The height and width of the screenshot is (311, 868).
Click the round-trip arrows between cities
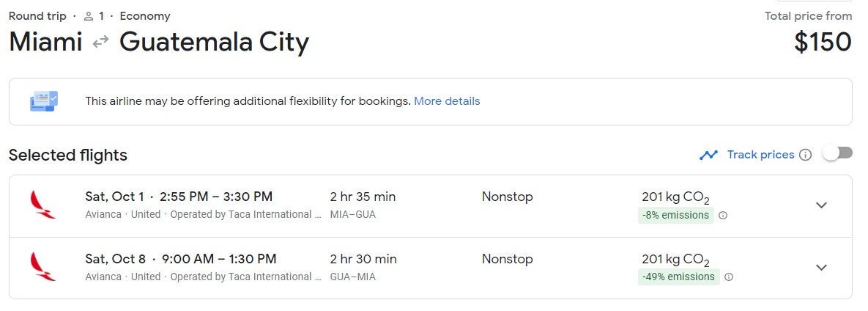click(100, 43)
